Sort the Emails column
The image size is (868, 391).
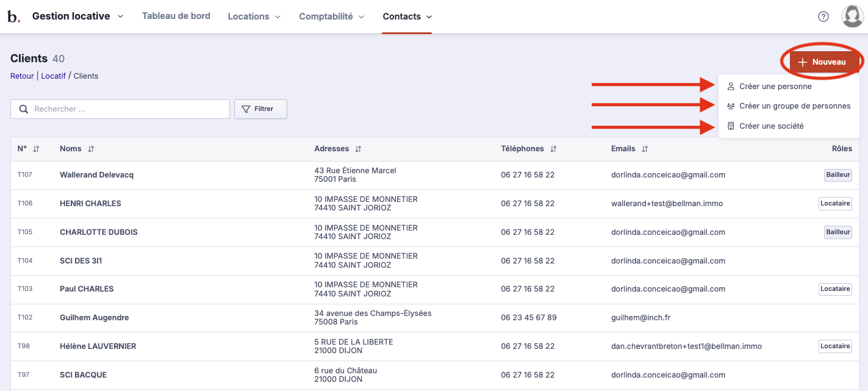[x=645, y=149]
